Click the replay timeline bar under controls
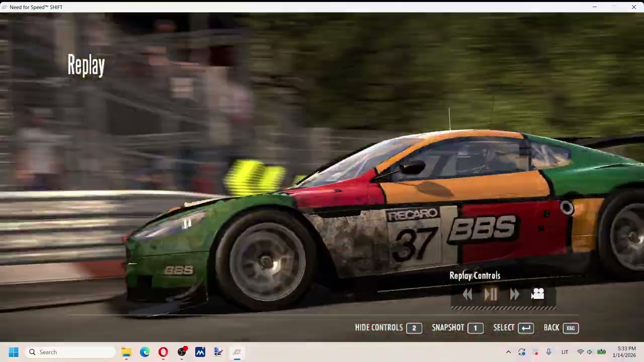 pyautogui.click(x=503, y=307)
